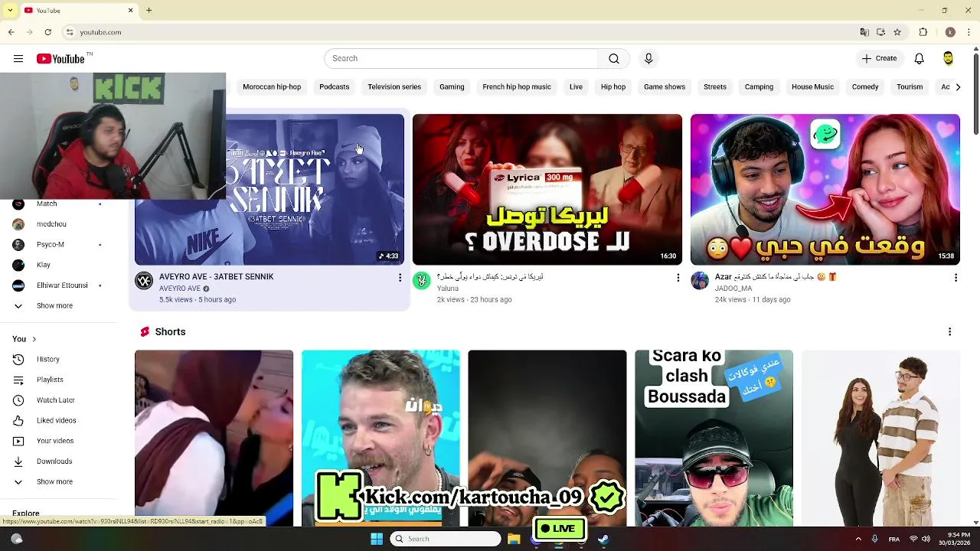Open History in the sidebar
The height and width of the screenshot is (551, 980).
coord(47,359)
